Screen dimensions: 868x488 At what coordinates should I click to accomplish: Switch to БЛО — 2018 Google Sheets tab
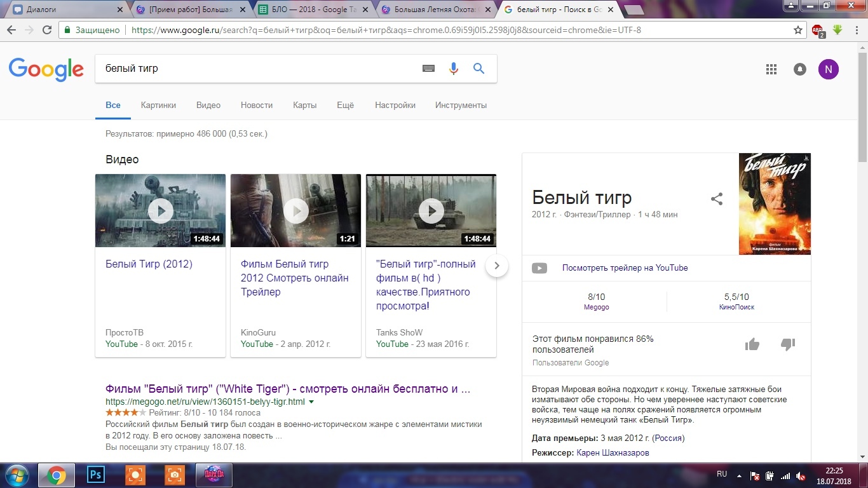(x=311, y=10)
